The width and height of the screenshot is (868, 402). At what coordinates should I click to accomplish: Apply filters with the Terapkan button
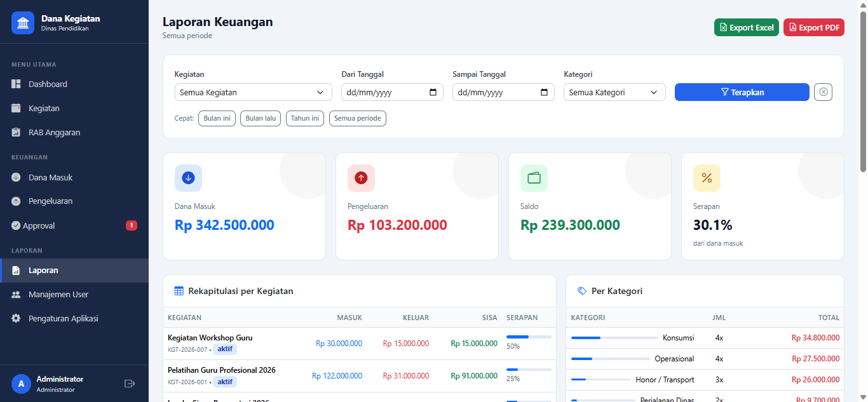pos(742,92)
